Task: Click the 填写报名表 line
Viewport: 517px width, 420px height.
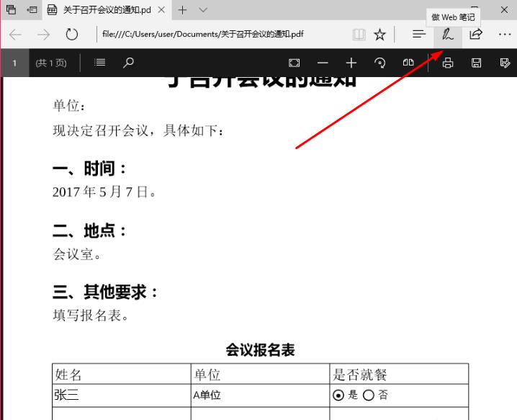Action: tap(90, 315)
